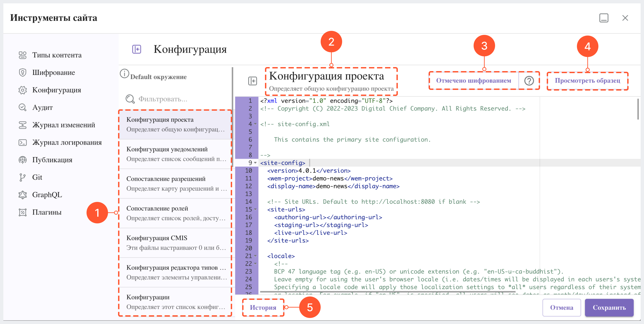Switch to Публикация section

[52, 160]
